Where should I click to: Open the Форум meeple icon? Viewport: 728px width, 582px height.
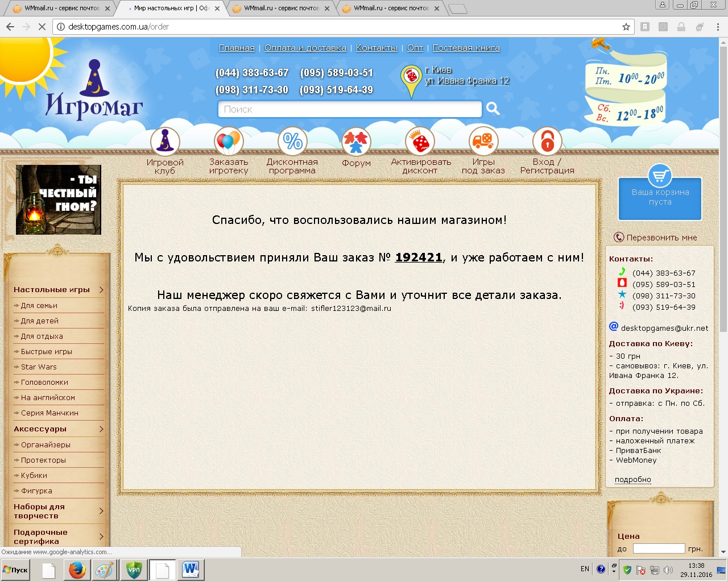tap(356, 141)
